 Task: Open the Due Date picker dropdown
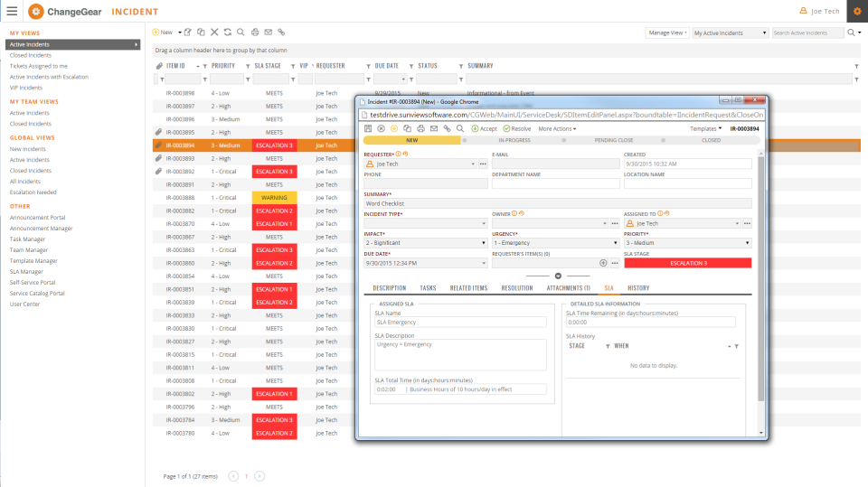pyautogui.click(x=483, y=264)
